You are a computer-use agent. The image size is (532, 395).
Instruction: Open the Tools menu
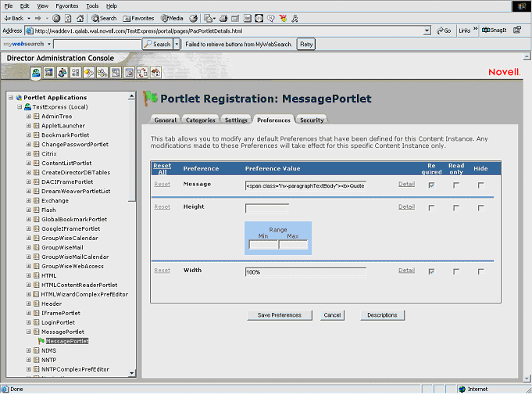tap(92, 5)
